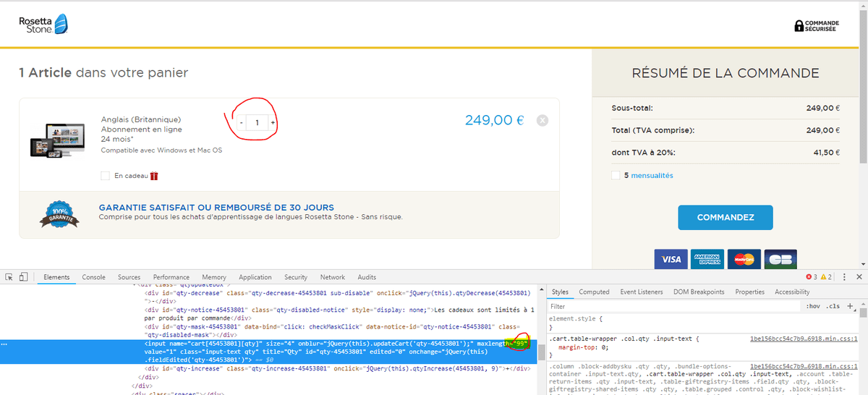
Task: Open the Sources tab
Action: (x=129, y=277)
